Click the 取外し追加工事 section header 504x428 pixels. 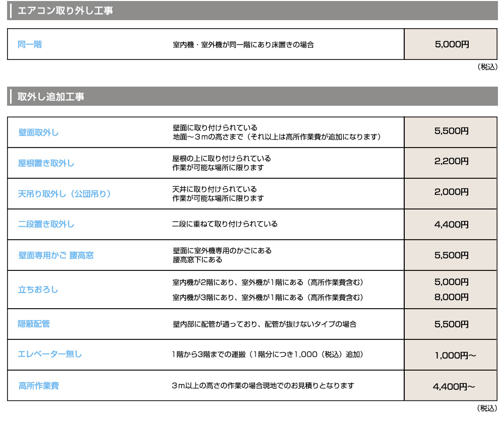pos(48,94)
